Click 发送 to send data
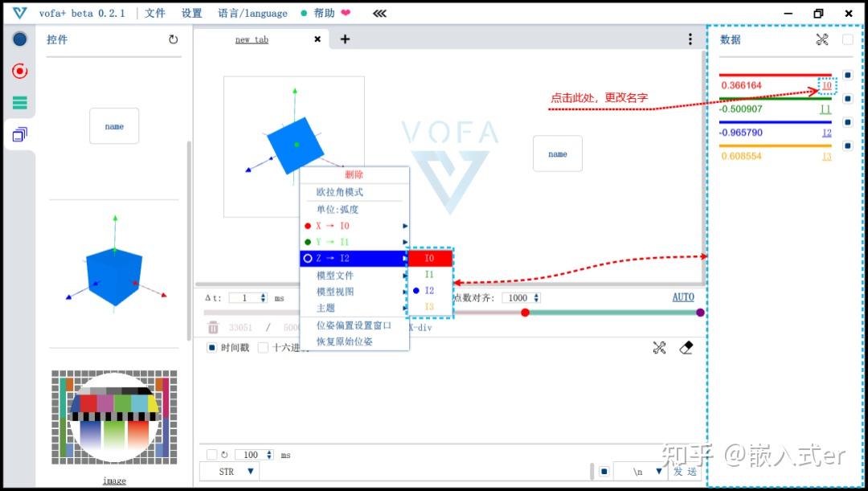The width and height of the screenshot is (868, 491). pyautogui.click(x=685, y=471)
